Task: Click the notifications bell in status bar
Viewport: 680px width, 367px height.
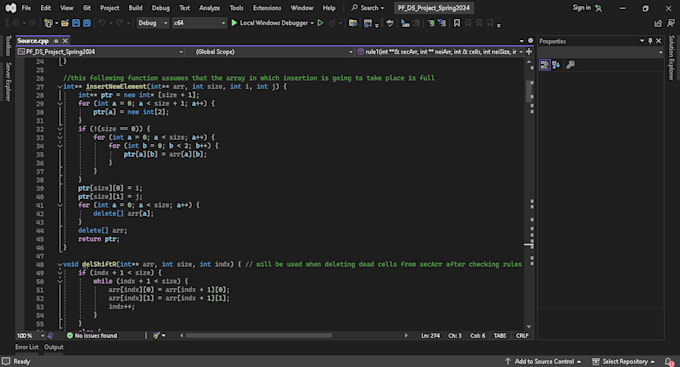Action: [669, 361]
